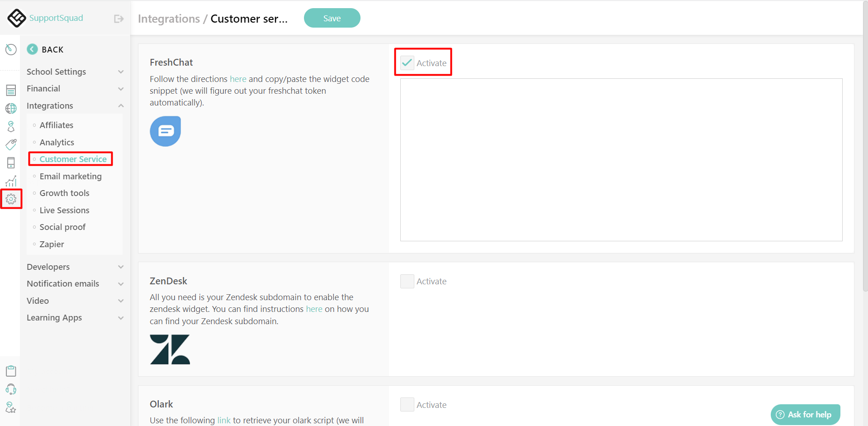Screen dimensions: 868x426
Task: Select the reports document icon
Action: click(x=11, y=90)
